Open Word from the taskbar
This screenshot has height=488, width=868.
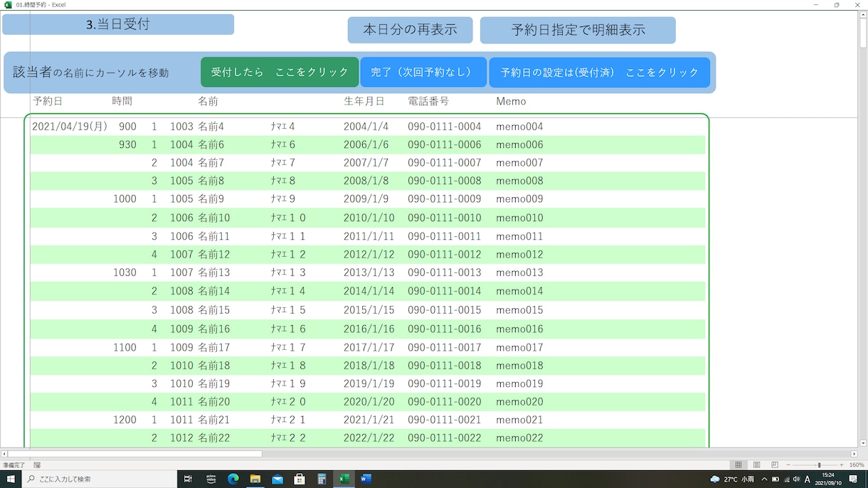(x=366, y=479)
